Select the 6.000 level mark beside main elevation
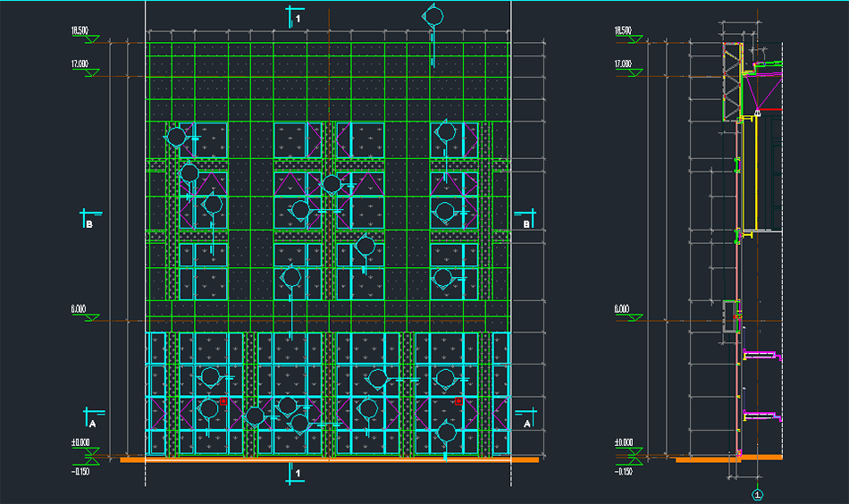This screenshot has height=504, width=849. (x=80, y=310)
